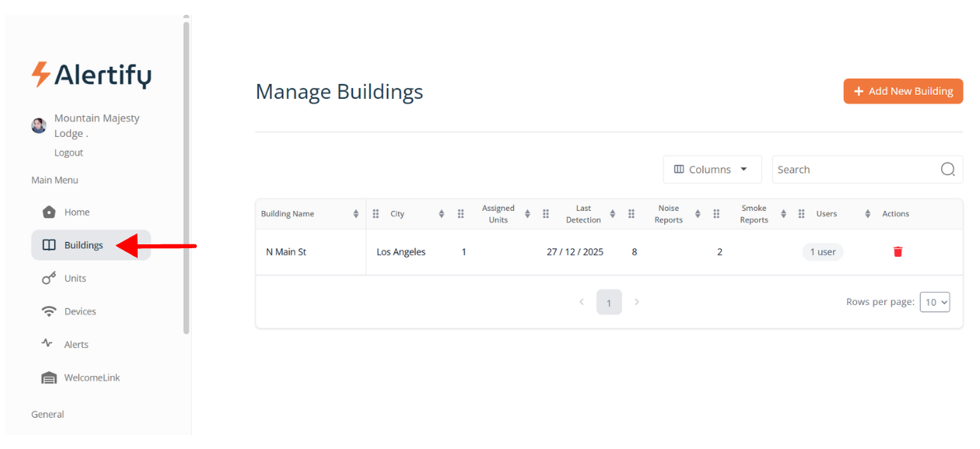Click the Alertify lightning logo
The image size is (980, 449).
click(40, 75)
